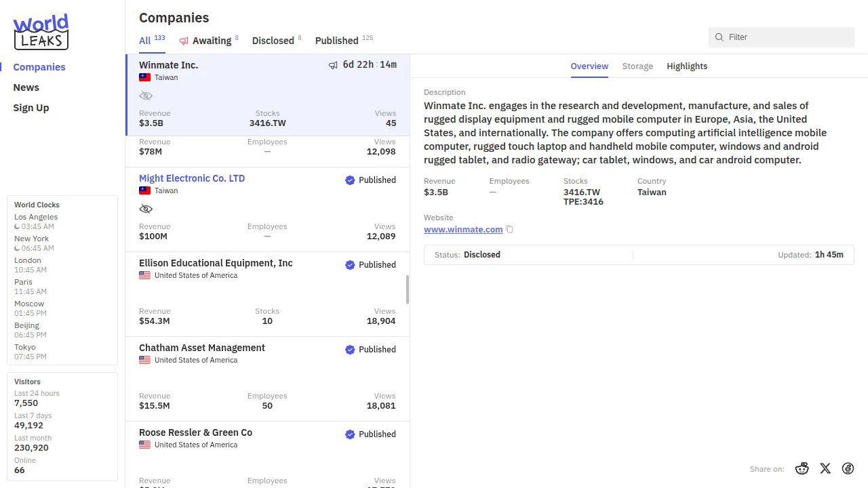Share on Facebook
Image resolution: width=868 pixels, height=488 pixels.
(848, 468)
